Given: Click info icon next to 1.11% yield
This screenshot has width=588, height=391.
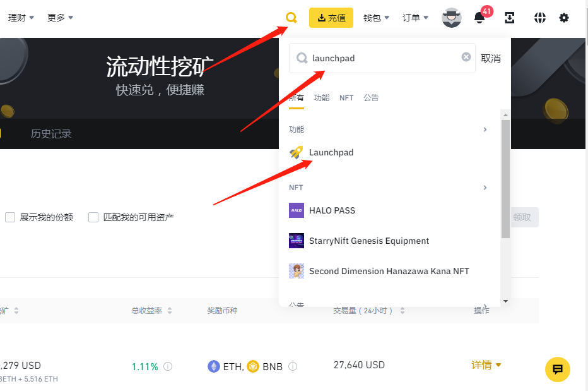Looking at the screenshot, I should [168, 366].
